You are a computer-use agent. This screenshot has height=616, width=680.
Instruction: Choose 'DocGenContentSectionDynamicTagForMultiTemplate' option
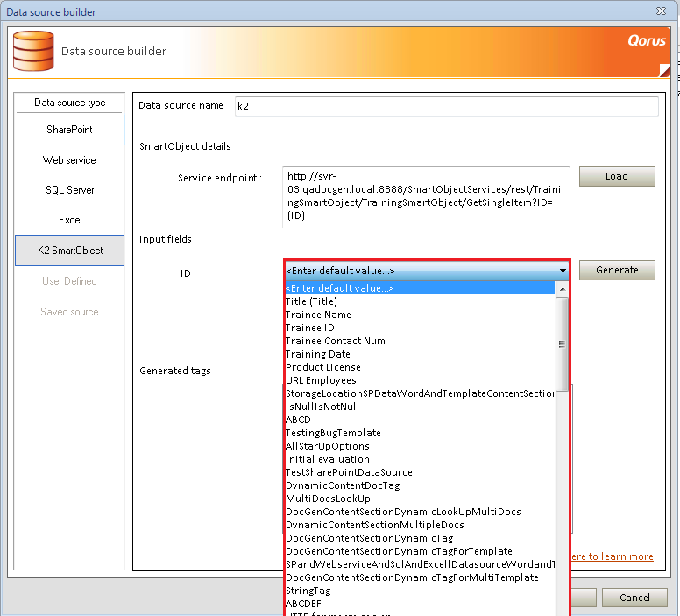coord(420,577)
